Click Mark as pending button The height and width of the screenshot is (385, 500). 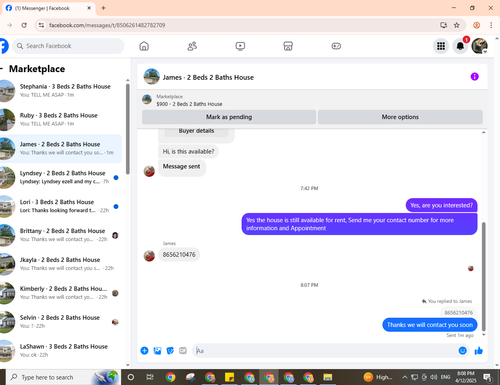[x=229, y=117]
